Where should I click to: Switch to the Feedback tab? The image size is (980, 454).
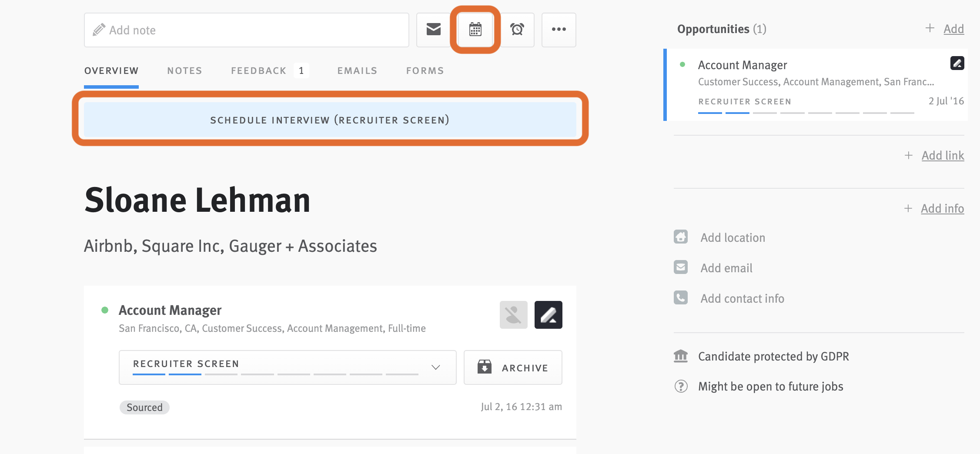click(x=258, y=70)
